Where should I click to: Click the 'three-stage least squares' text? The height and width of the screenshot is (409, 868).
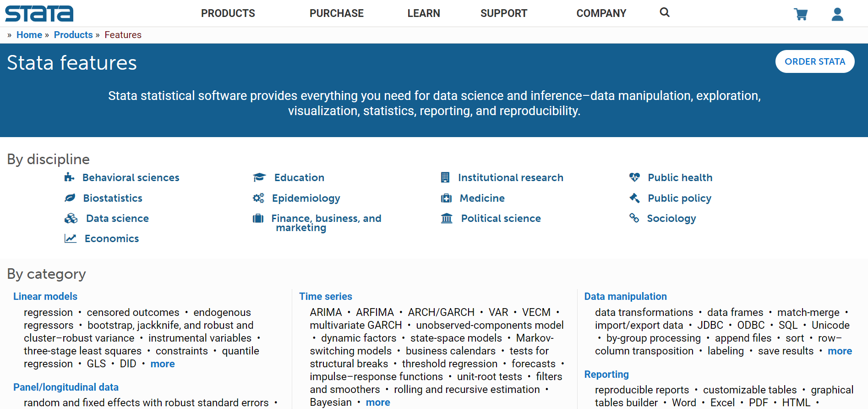pyautogui.click(x=83, y=351)
